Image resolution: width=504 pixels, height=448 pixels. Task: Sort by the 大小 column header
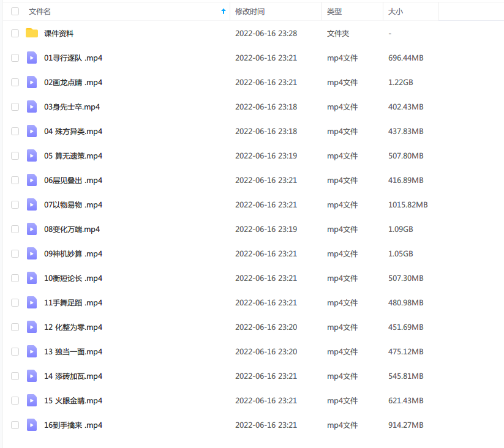coord(394,11)
